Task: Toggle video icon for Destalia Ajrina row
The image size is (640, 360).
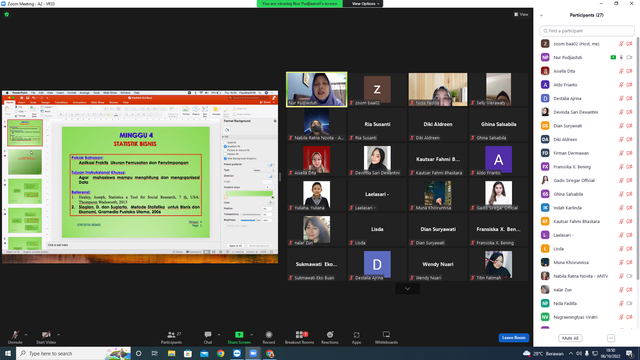Action: click(629, 98)
